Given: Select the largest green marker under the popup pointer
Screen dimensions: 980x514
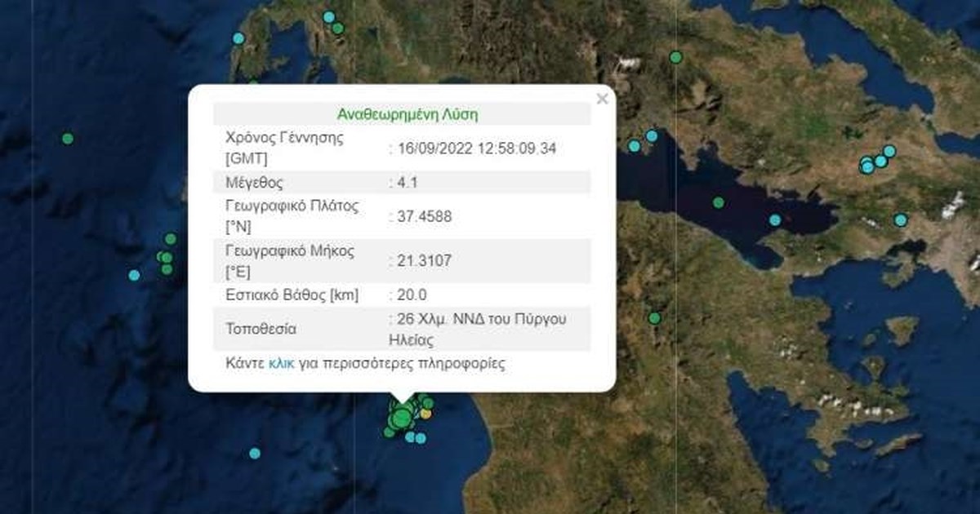Looking at the screenshot, I should 400,418.
